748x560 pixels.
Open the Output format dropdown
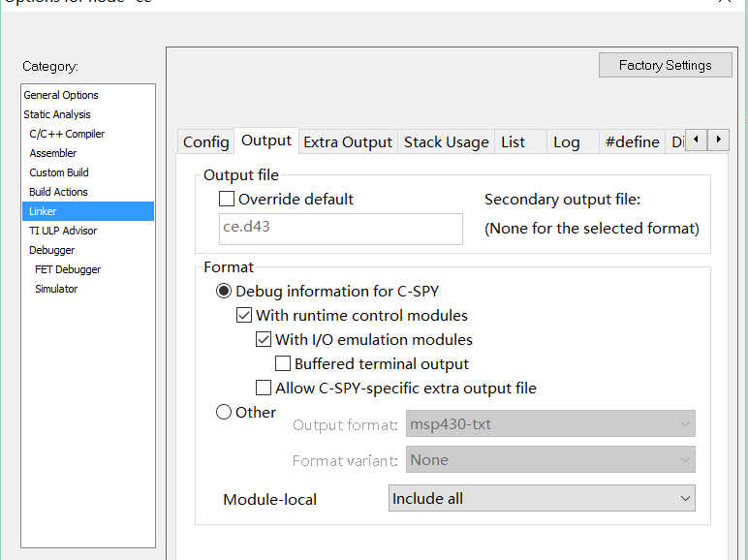[x=549, y=424]
